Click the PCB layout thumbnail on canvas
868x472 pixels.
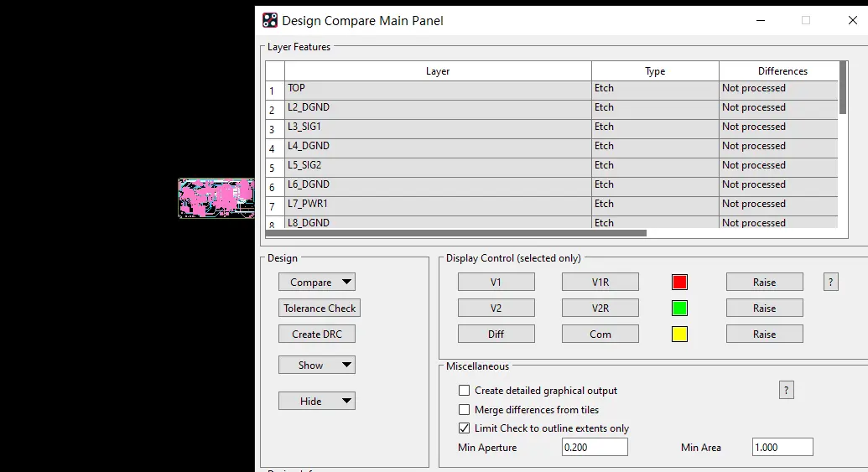coord(216,198)
